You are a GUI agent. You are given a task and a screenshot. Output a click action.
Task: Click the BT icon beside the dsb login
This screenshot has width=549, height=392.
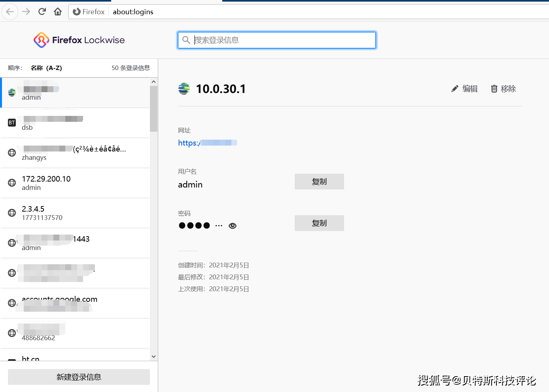click(x=12, y=123)
